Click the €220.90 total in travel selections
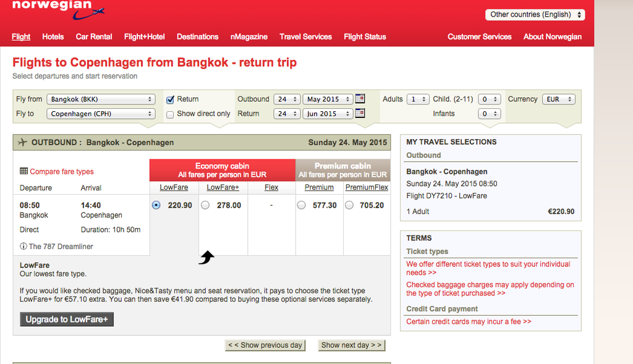Screen dimensions: 633x364 click(x=561, y=211)
